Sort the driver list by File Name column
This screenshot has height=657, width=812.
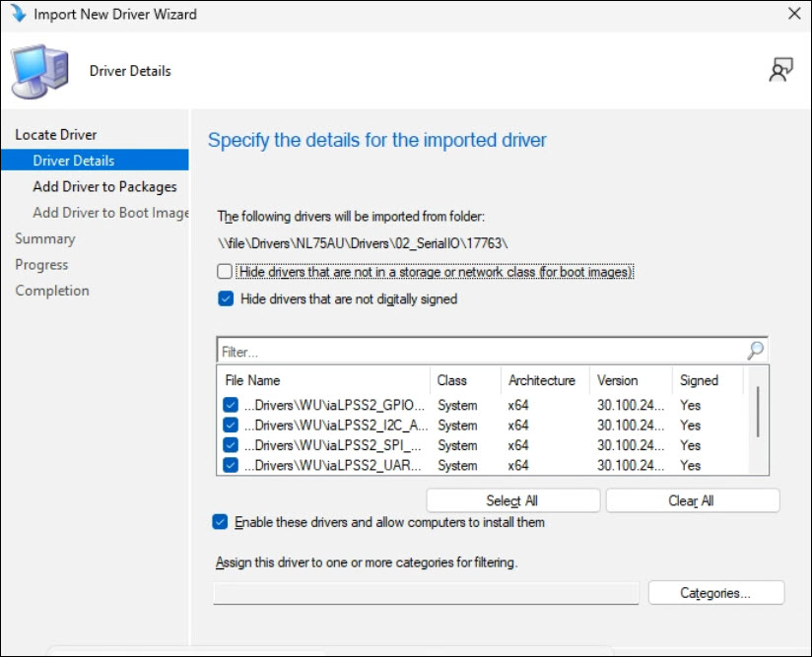click(252, 380)
